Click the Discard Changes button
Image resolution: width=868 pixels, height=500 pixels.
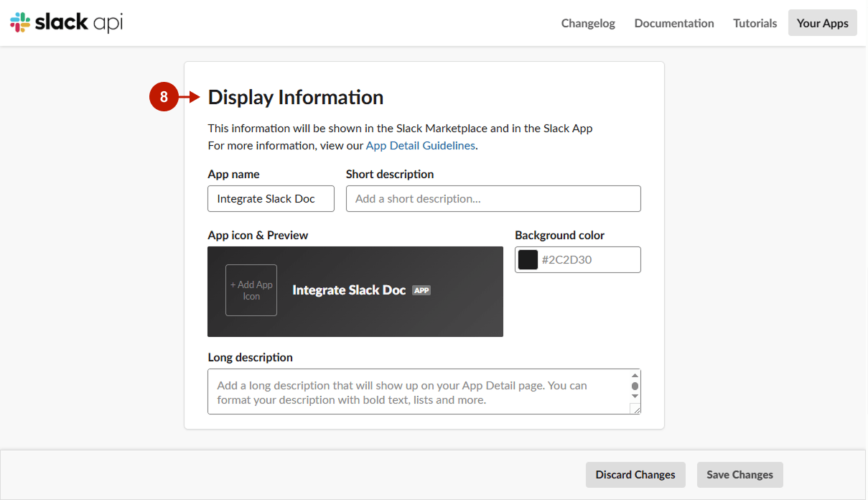(635, 475)
